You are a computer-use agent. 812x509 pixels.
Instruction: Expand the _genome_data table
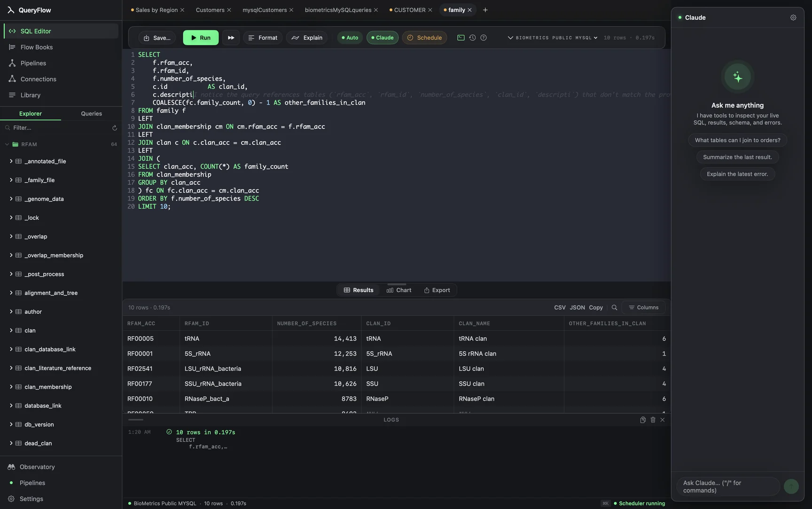pos(11,199)
